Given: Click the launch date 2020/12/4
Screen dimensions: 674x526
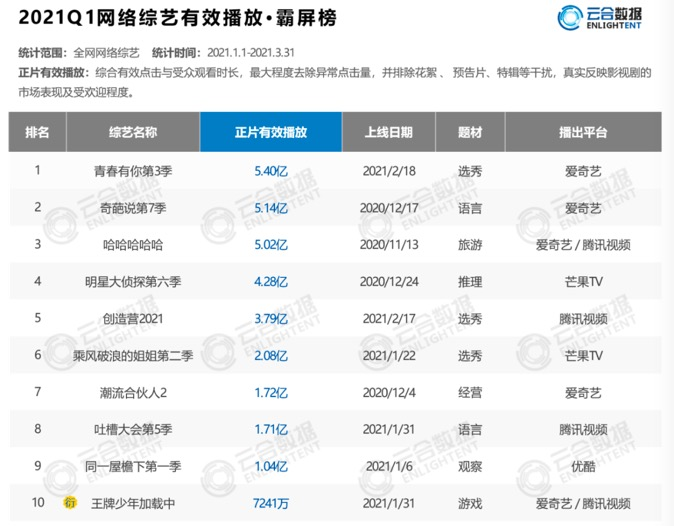Looking at the screenshot, I should click(389, 393).
